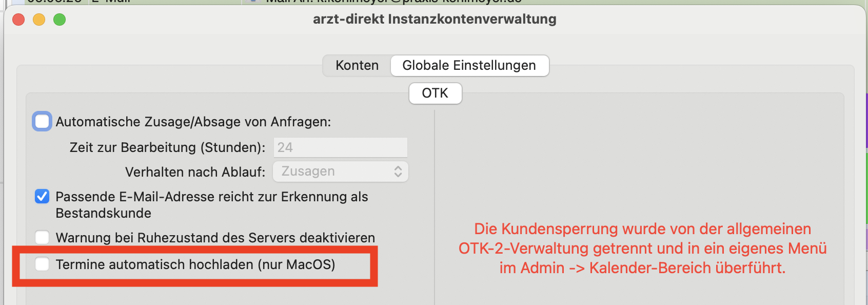Click the up-down chevron beside Zusagen

pos(398,171)
